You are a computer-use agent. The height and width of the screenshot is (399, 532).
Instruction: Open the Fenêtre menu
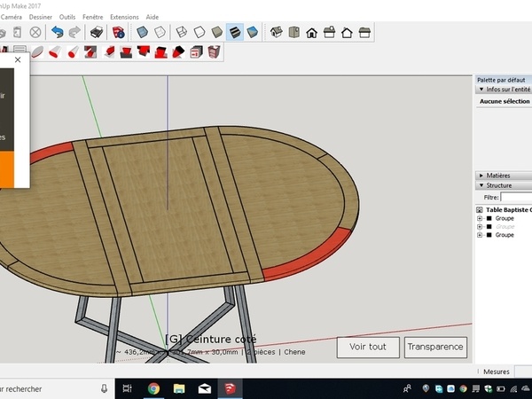[x=92, y=17]
